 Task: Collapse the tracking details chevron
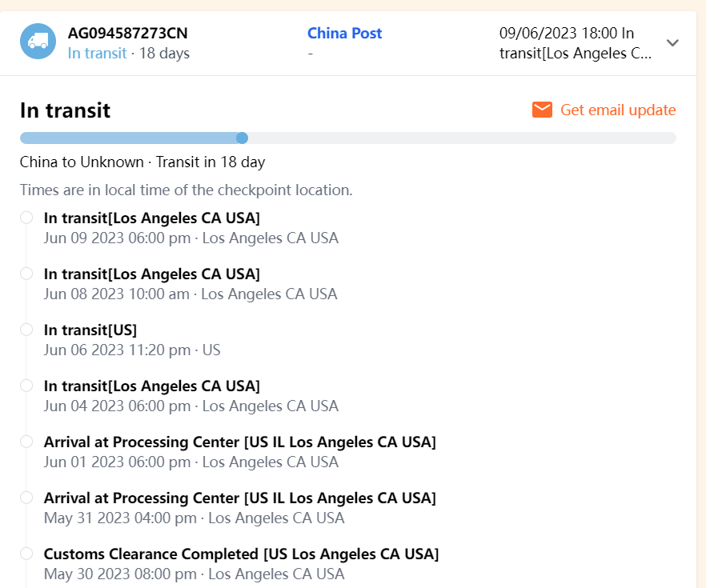(672, 42)
